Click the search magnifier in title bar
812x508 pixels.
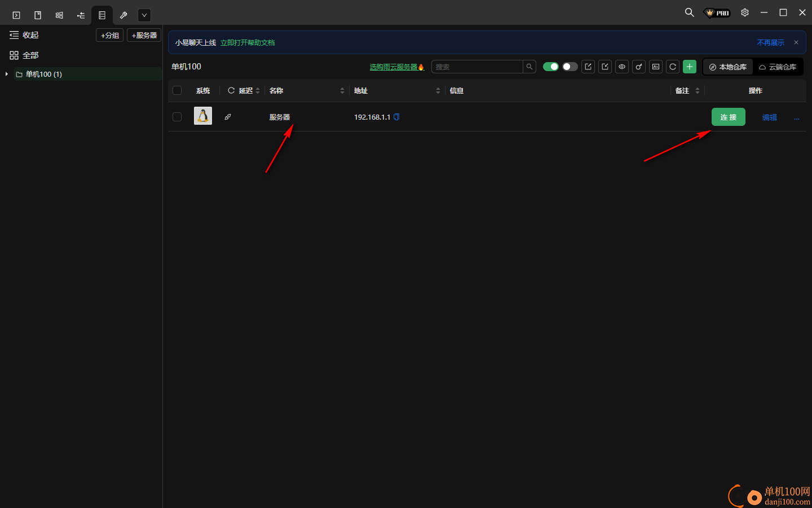click(x=689, y=12)
